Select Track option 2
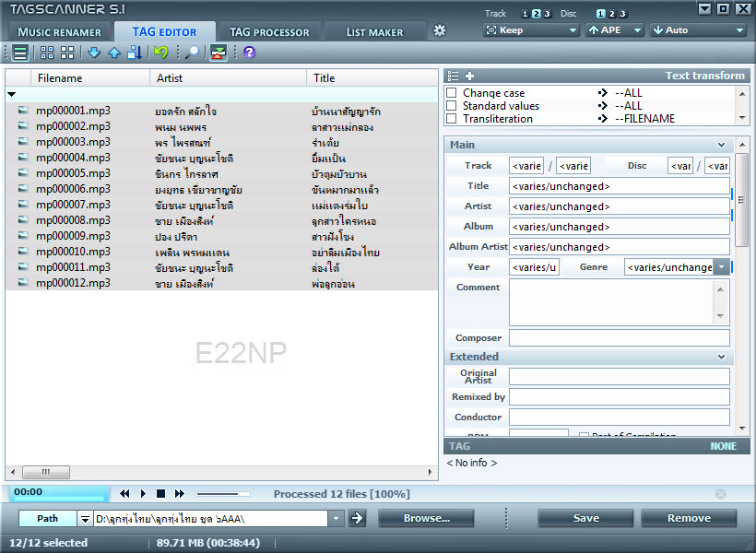Viewport: 756px width, 553px height. click(537, 14)
